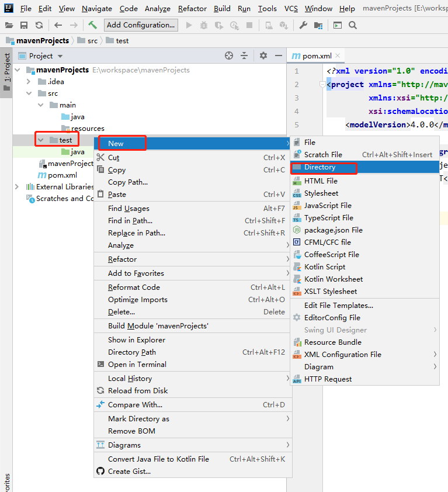This screenshot has width=448, height=492.
Task: Click Cut in the context menu
Action: tap(193, 158)
